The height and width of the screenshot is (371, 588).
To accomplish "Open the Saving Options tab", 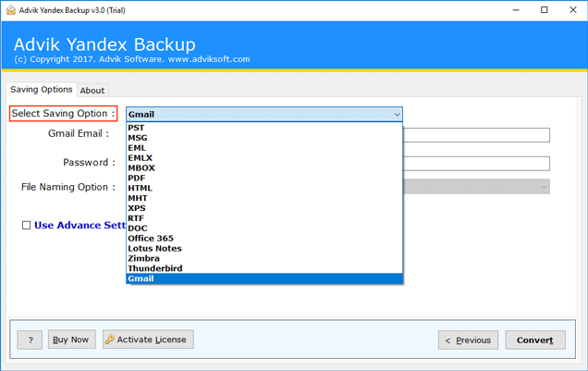I will (42, 90).
